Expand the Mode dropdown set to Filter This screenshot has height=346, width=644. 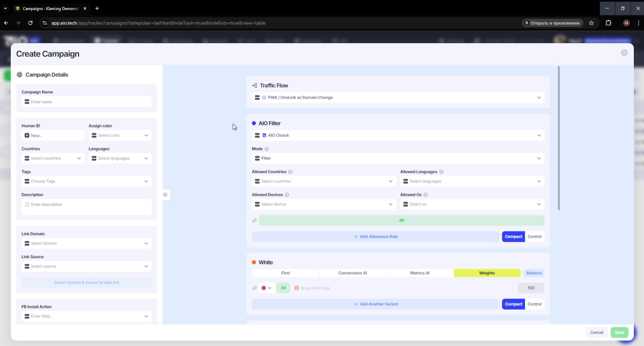click(398, 158)
